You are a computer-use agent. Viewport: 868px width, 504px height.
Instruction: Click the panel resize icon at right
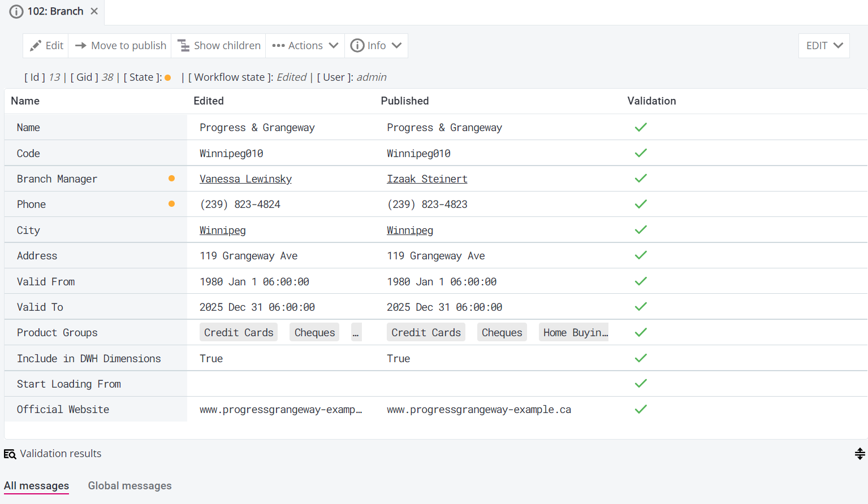[x=860, y=454]
